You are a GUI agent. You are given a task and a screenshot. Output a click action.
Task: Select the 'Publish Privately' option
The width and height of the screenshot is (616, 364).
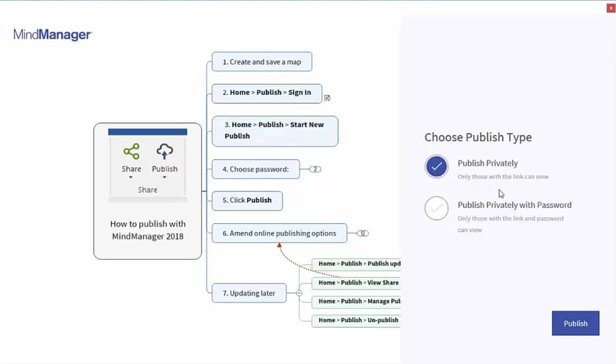tap(488, 163)
